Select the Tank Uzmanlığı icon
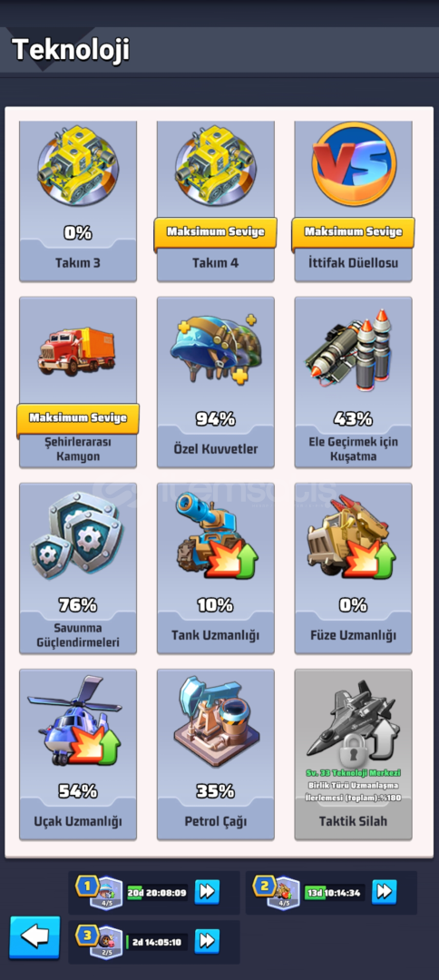This screenshot has height=980, width=439. (215, 536)
